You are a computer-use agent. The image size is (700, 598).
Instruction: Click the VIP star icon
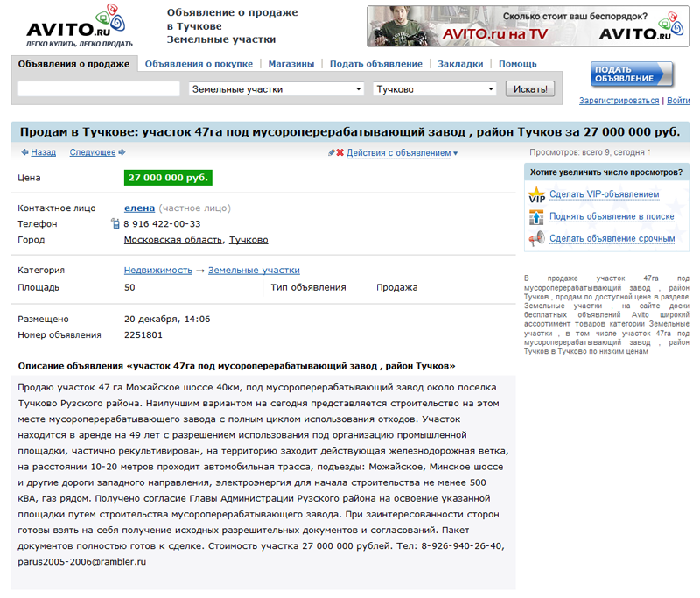536,195
